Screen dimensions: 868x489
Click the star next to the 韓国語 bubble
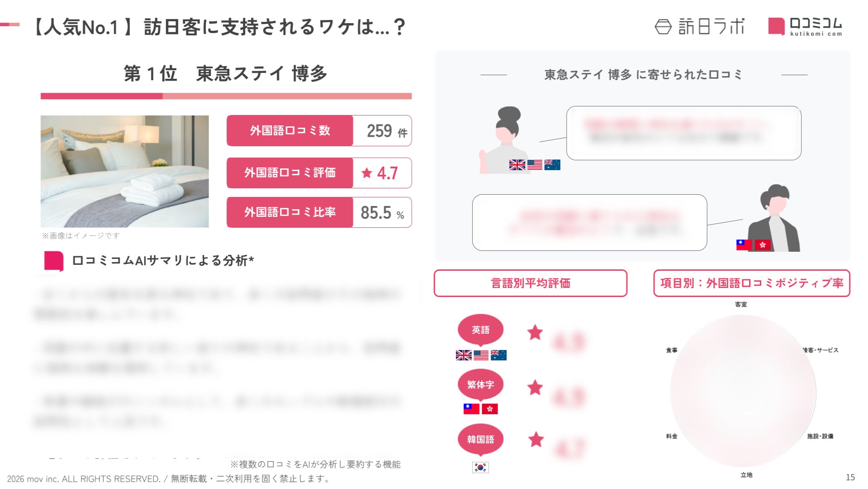[x=536, y=440]
